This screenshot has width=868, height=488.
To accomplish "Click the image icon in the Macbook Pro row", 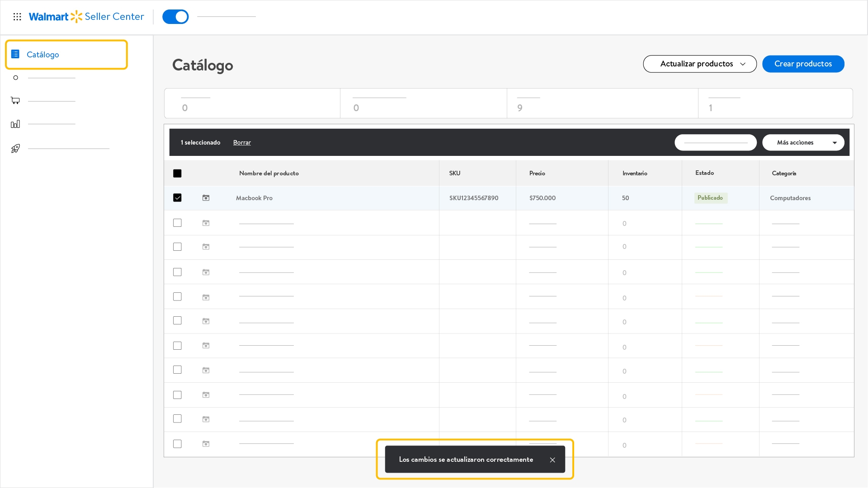I will (x=206, y=198).
